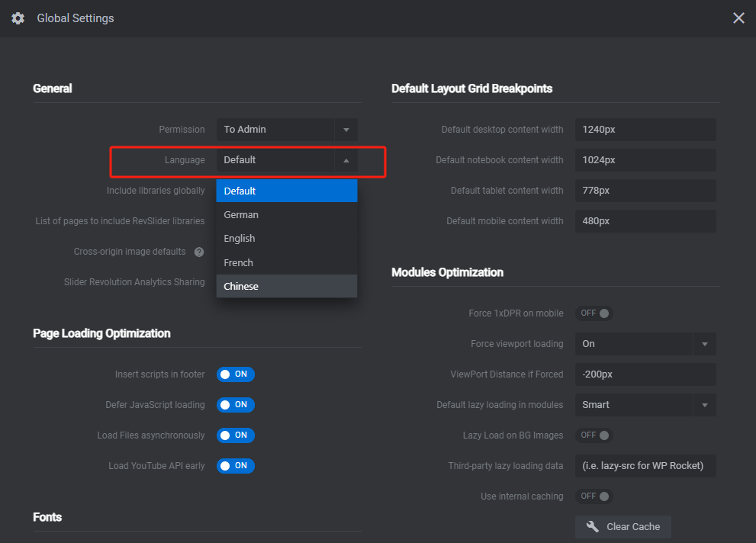
Task: Toggle Insert scripts in footer switch
Action: pyautogui.click(x=235, y=374)
